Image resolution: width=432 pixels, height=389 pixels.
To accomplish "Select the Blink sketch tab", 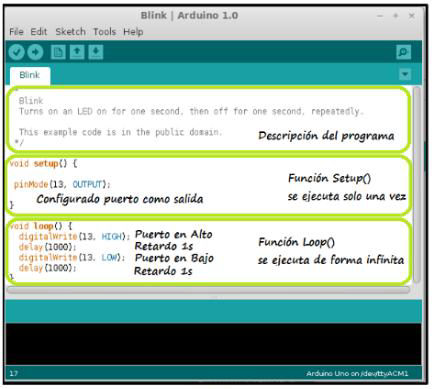I will click(30, 75).
